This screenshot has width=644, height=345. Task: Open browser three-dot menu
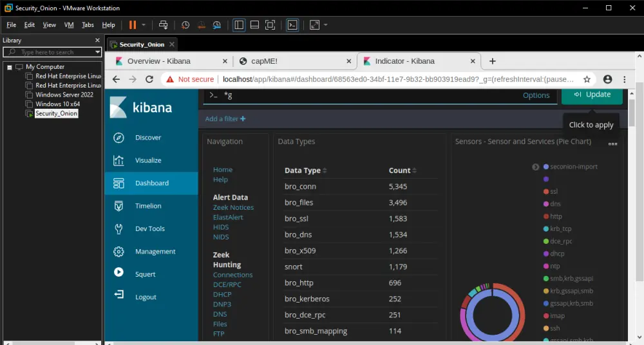point(625,79)
